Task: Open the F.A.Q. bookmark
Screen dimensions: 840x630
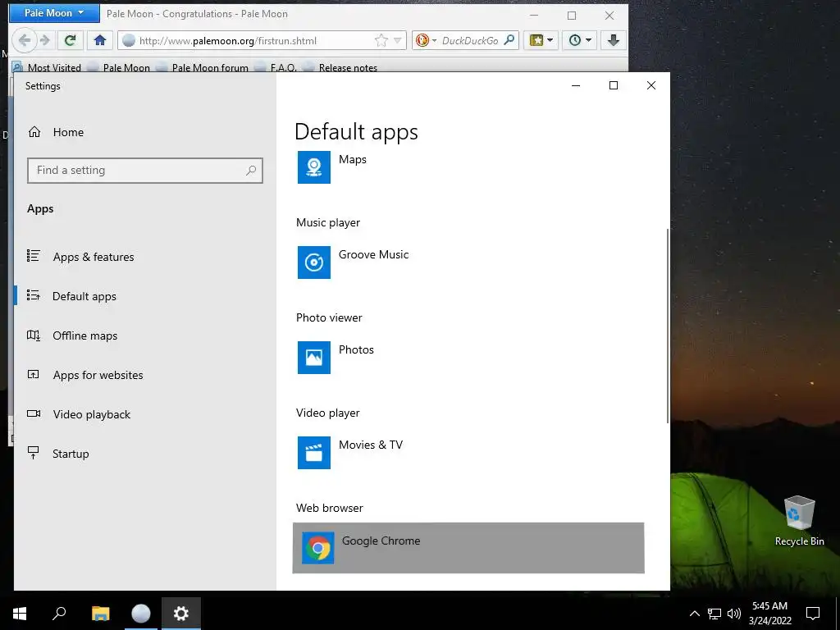Action: pos(276,67)
